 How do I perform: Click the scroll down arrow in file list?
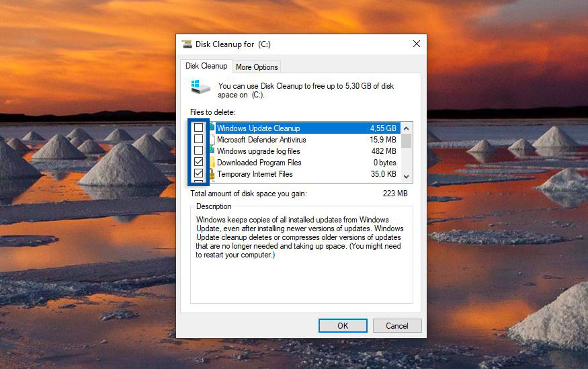(x=406, y=176)
